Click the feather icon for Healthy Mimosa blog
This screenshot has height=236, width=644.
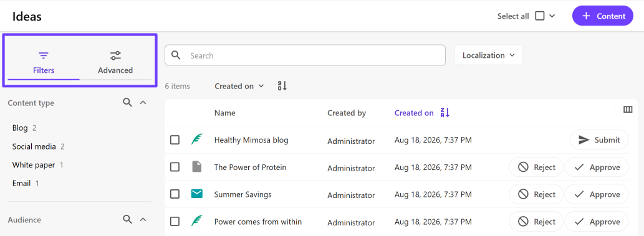tap(197, 139)
